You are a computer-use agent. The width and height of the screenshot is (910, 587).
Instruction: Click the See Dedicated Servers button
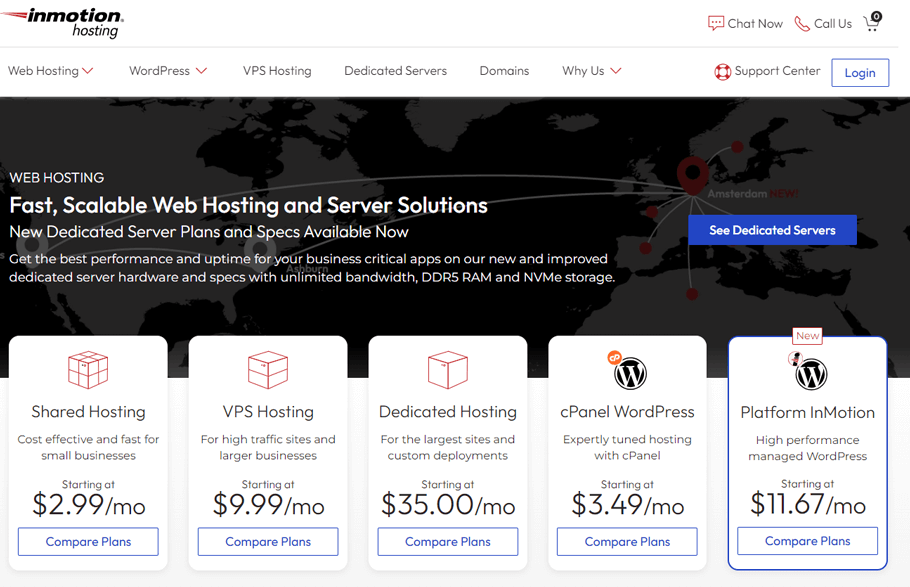(772, 229)
